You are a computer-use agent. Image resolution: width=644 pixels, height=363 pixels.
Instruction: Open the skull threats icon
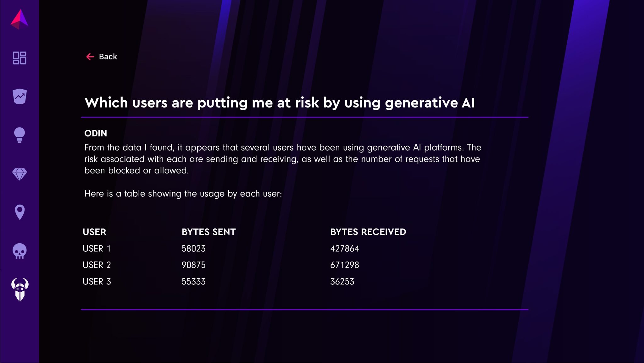[x=19, y=251]
